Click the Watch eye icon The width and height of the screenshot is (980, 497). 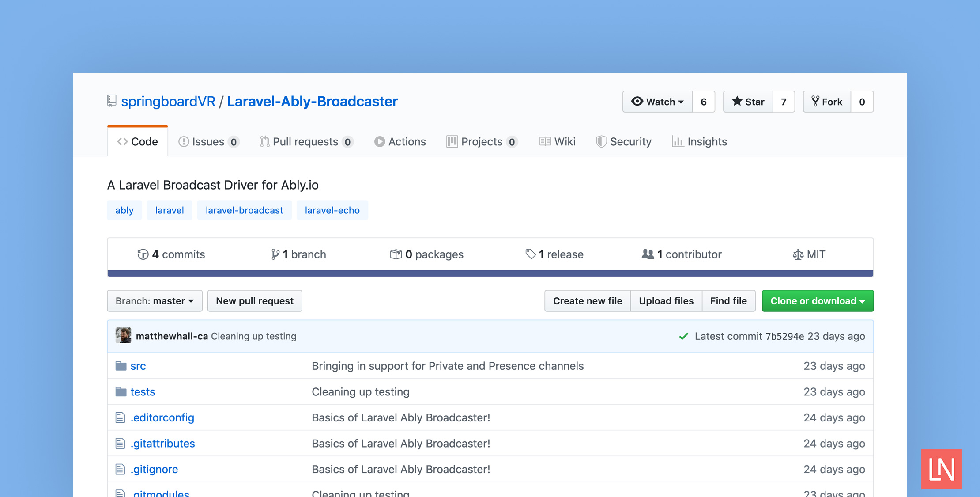(637, 101)
